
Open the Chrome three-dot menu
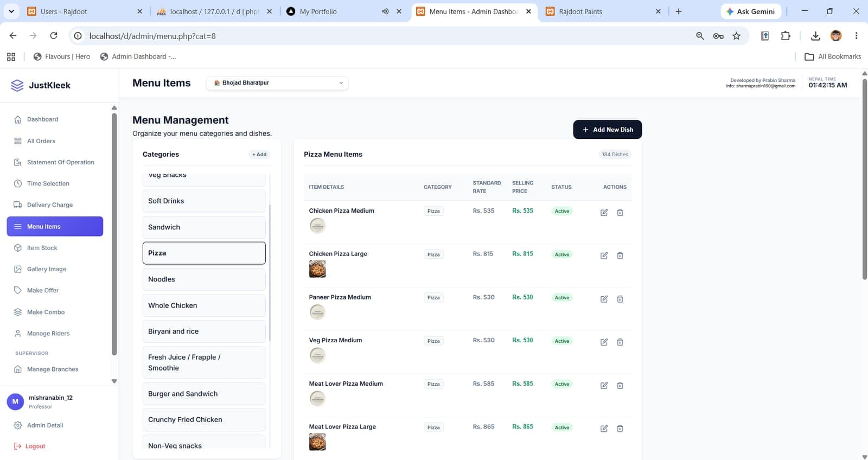pyautogui.click(x=856, y=36)
